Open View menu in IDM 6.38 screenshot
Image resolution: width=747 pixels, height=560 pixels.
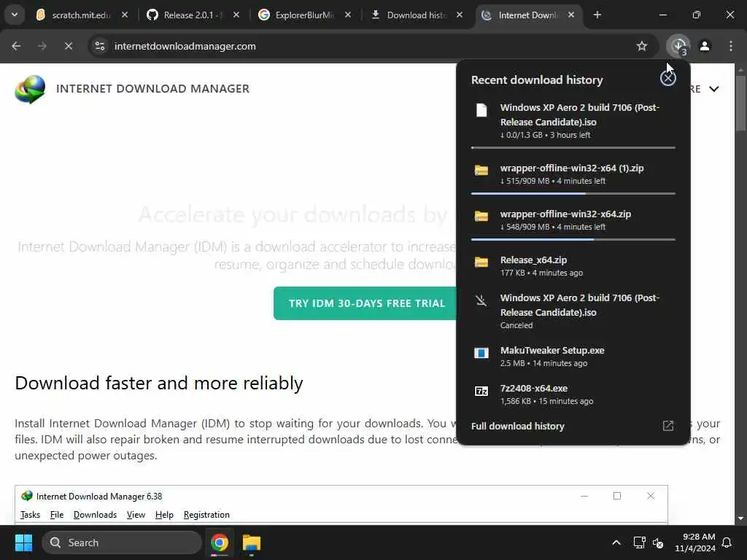(136, 515)
